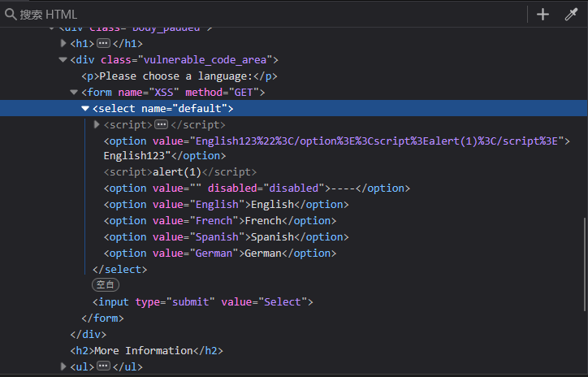The width and height of the screenshot is (588, 377).
Task: Collapse the select default node
Action: coord(85,108)
